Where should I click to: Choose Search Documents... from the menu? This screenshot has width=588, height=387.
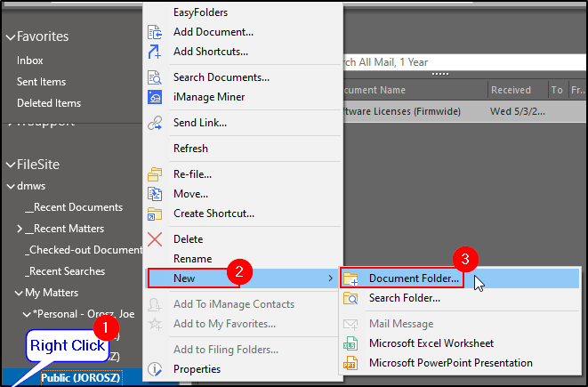222,77
